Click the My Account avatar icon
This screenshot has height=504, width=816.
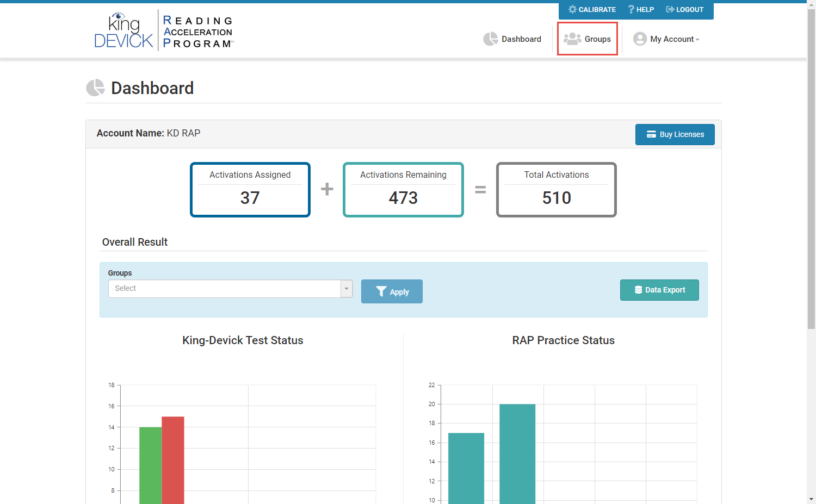click(640, 39)
